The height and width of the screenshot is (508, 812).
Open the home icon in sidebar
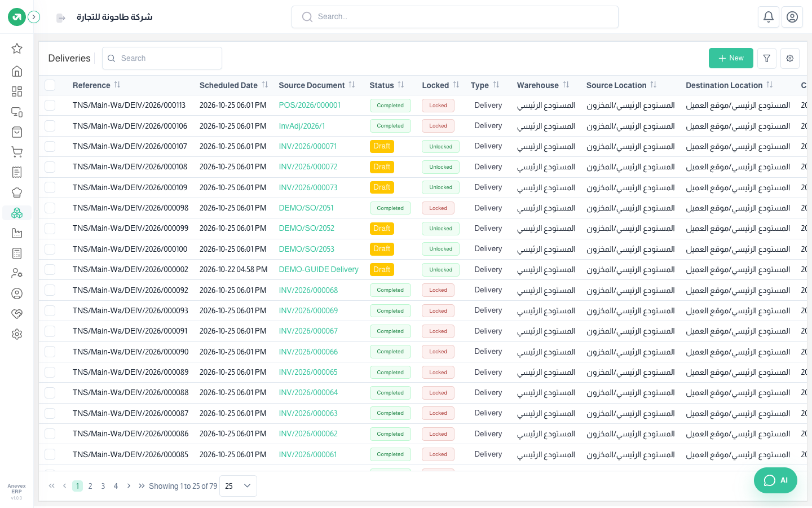click(17, 71)
